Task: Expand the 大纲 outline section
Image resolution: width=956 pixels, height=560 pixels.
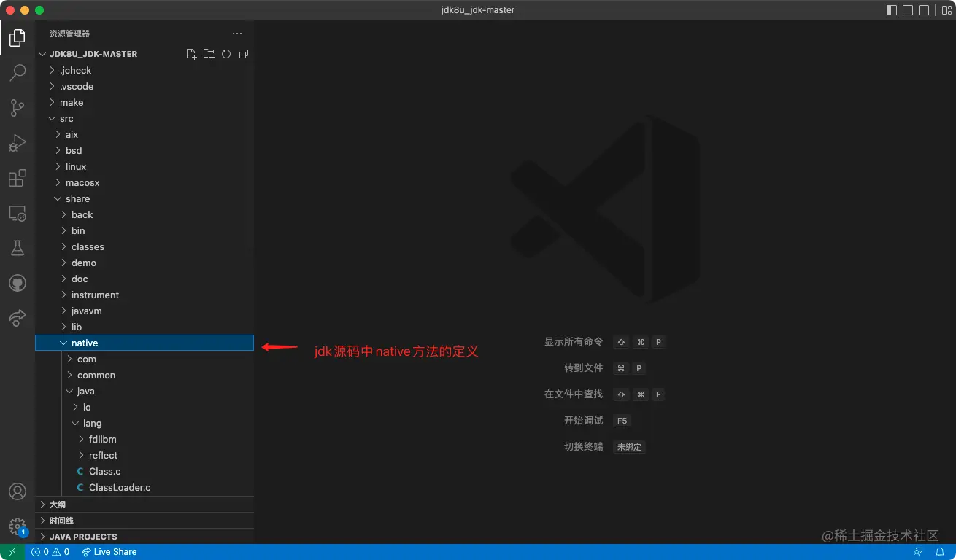Action: (144, 505)
